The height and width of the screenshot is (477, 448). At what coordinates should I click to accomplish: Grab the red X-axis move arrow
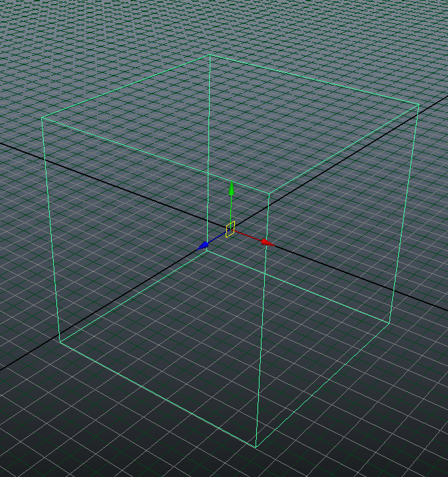[x=268, y=242]
